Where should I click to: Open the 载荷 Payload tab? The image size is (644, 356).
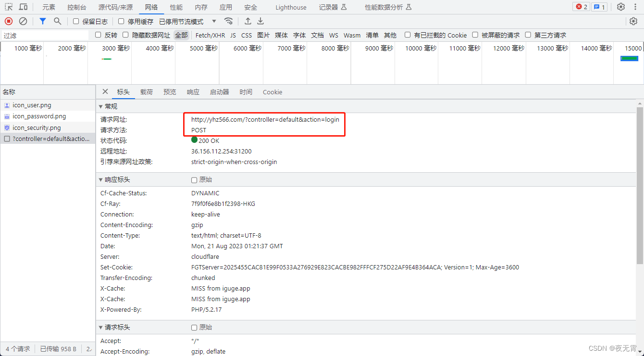pos(147,92)
